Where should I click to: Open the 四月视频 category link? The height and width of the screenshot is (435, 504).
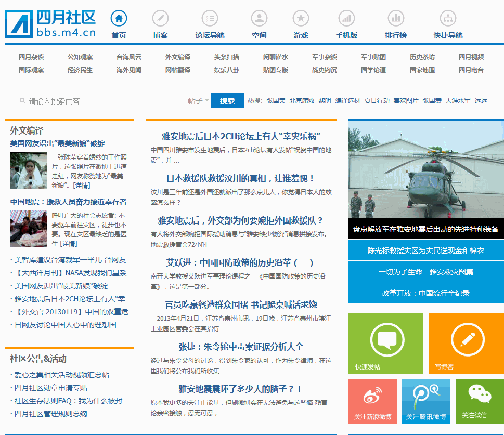[471, 57]
